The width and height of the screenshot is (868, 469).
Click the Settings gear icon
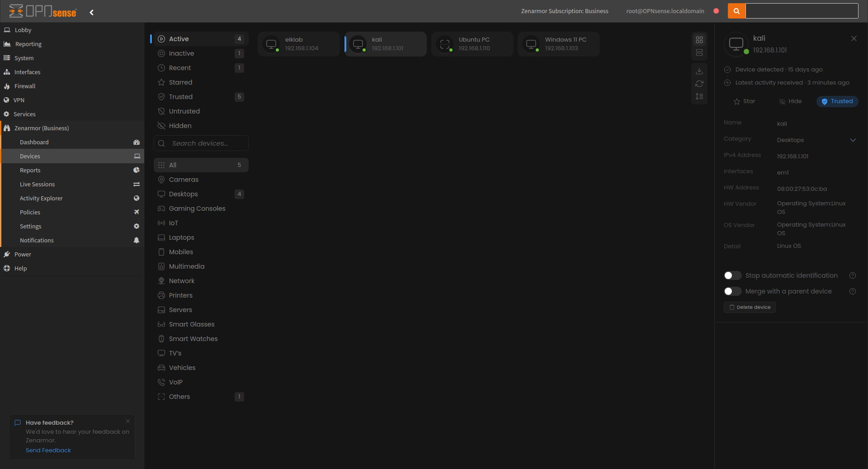[x=137, y=226]
